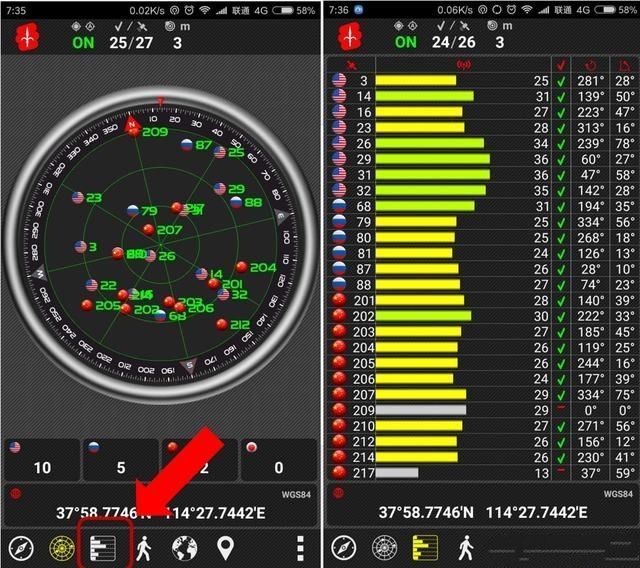
Task: Toggle the green checkmark for satellite 29
Action: [562, 159]
